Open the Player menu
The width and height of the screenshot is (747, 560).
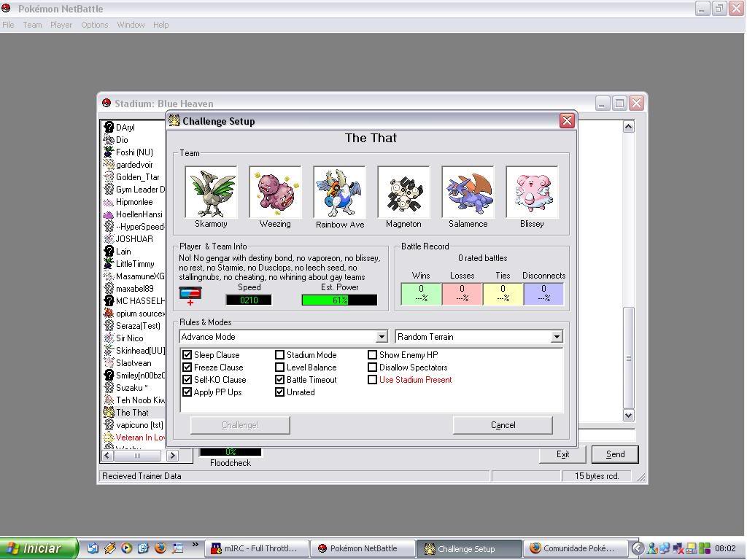[x=61, y=25]
